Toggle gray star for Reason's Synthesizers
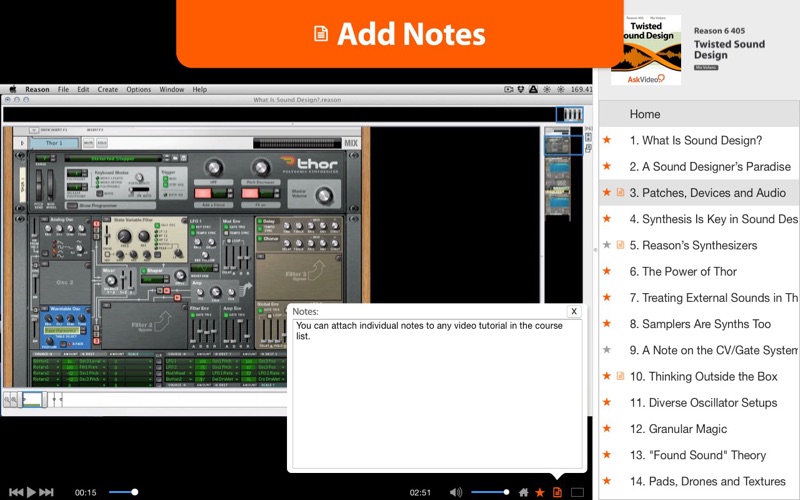The height and width of the screenshot is (500, 800). pos(607,245)
